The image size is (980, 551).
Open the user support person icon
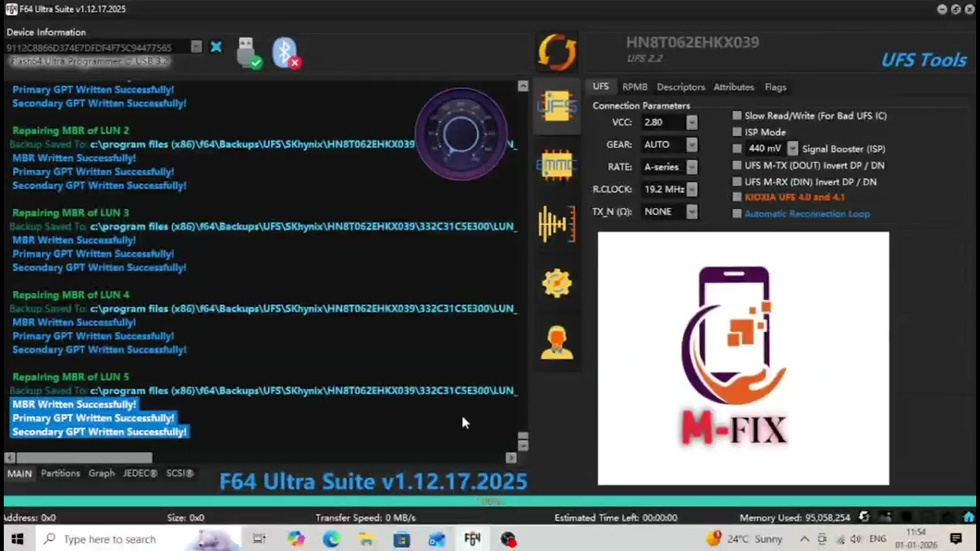(557, 342)
